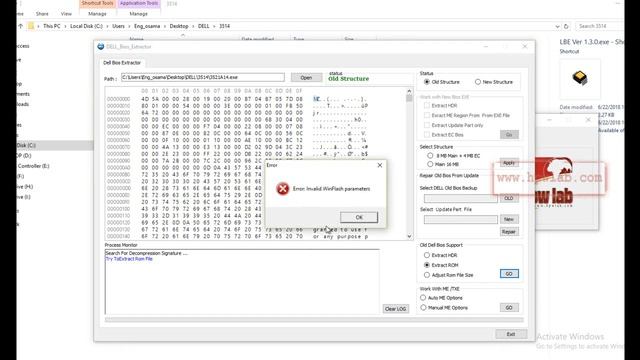Toggle Extract ME Region From EXE File checkbox

(x=427, y=115)
